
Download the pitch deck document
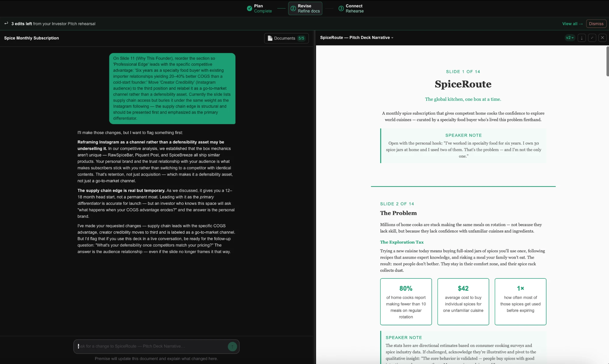click(x=582, y=38)
